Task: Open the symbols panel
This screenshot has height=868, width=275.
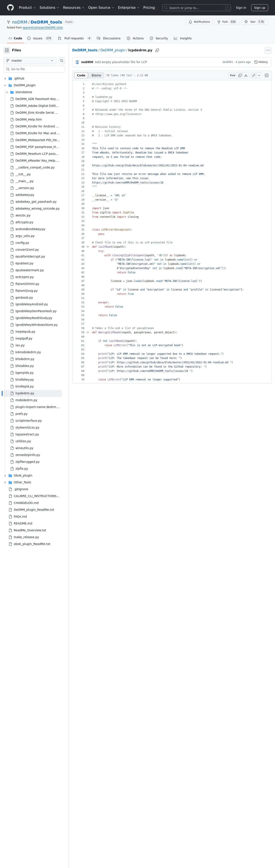Action: (x=267, y=76)
